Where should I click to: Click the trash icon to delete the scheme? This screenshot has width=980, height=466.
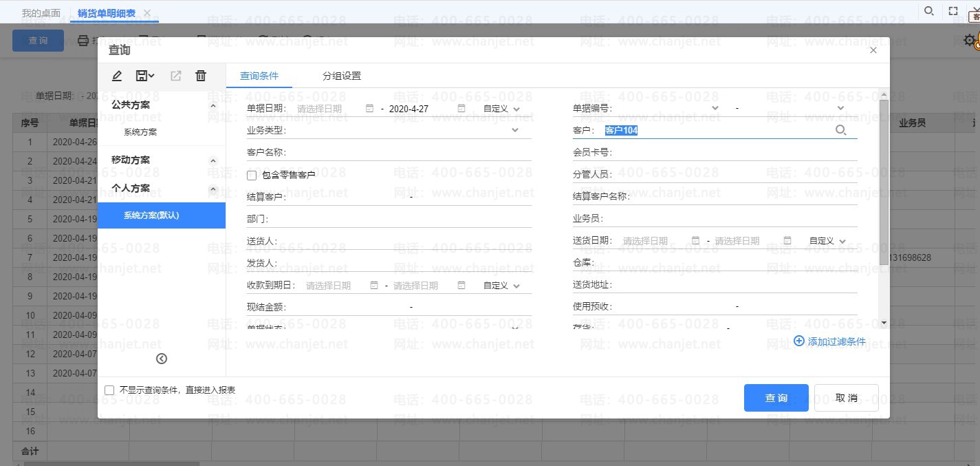click(200, 76)
